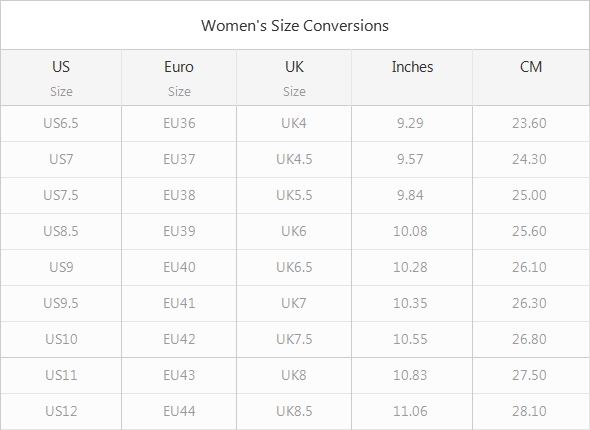Click the EU40 cell
The height and width of the screenshot is (430, 590).
pyautogui.click(x=179, y=267)
